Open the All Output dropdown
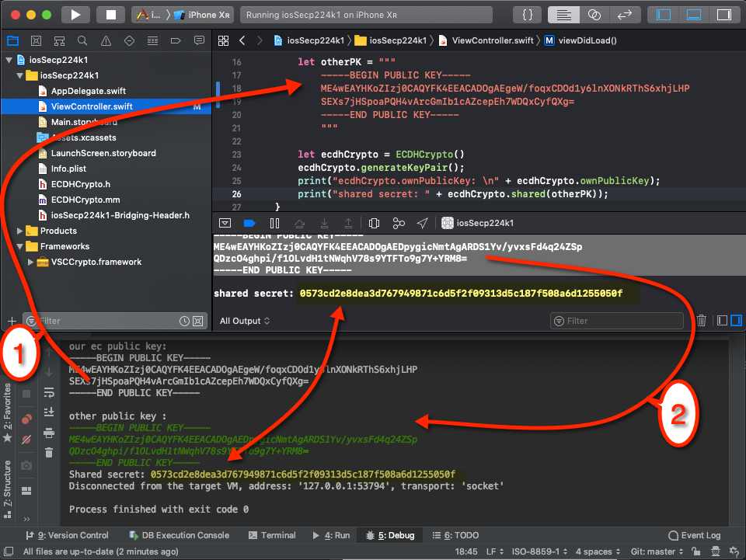Viewport: 746px width, 560px height. 245,321
